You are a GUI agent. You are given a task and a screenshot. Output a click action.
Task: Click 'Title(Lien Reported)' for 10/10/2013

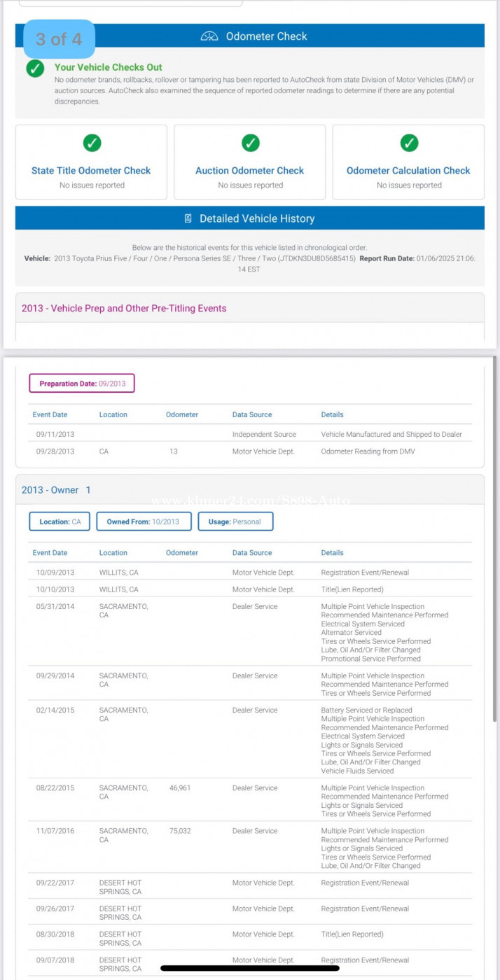tap(352, 589)
